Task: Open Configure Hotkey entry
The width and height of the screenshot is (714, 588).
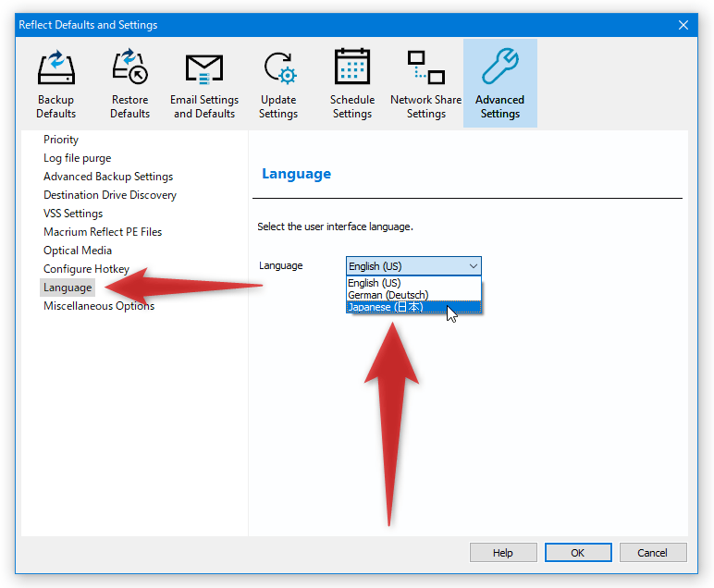Action: pyautogui.click(x=87, y=269)
